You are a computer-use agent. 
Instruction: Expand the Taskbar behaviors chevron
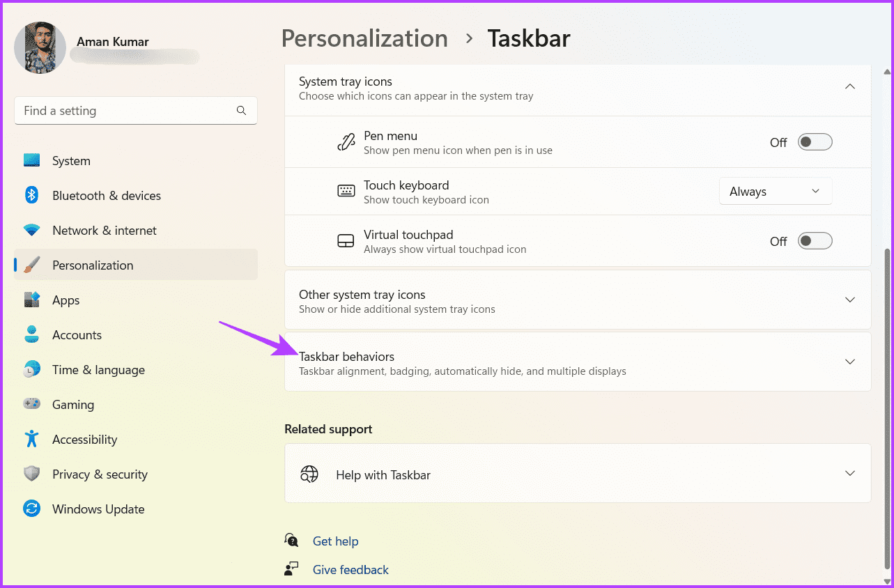[x=849, y=362]
